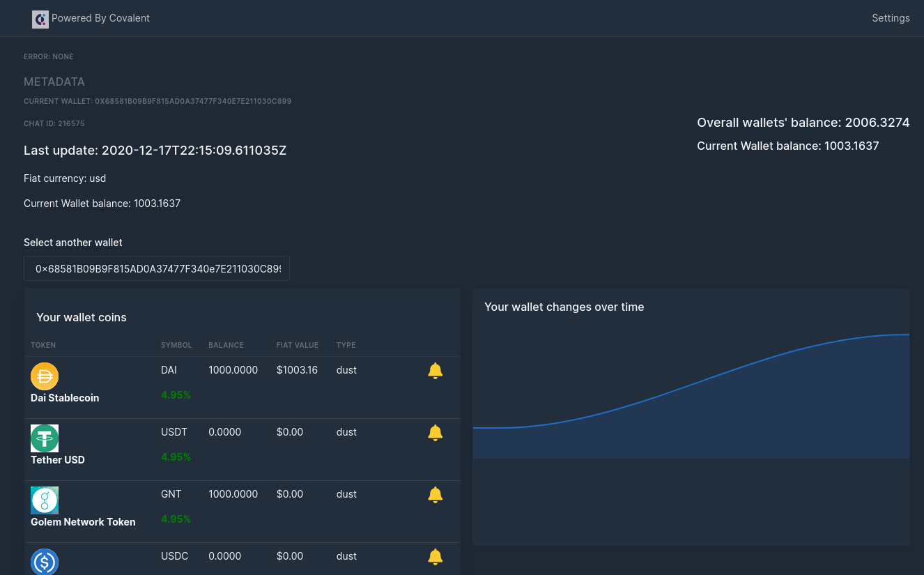Screen dimensions: 924x575
Task: Click the dust type in USDT row
Action: click(346, 432)
